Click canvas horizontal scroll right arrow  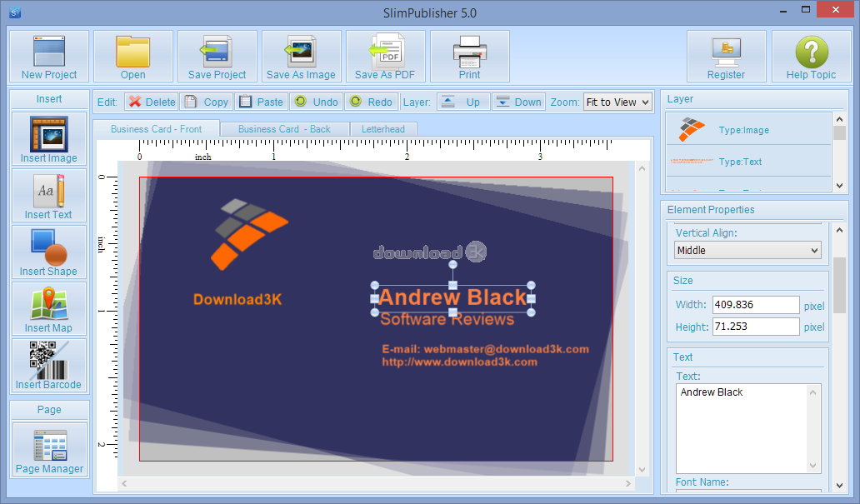pos(628,483)
